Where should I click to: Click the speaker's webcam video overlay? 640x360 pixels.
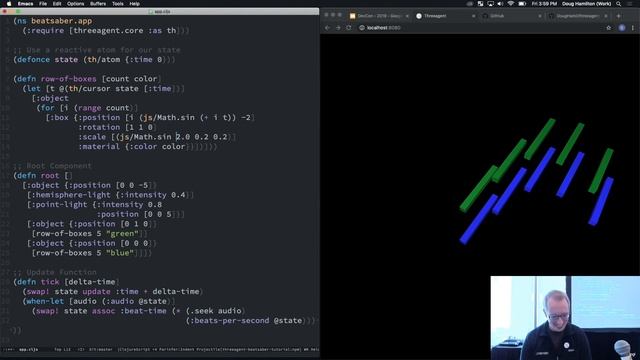(565, 318)
